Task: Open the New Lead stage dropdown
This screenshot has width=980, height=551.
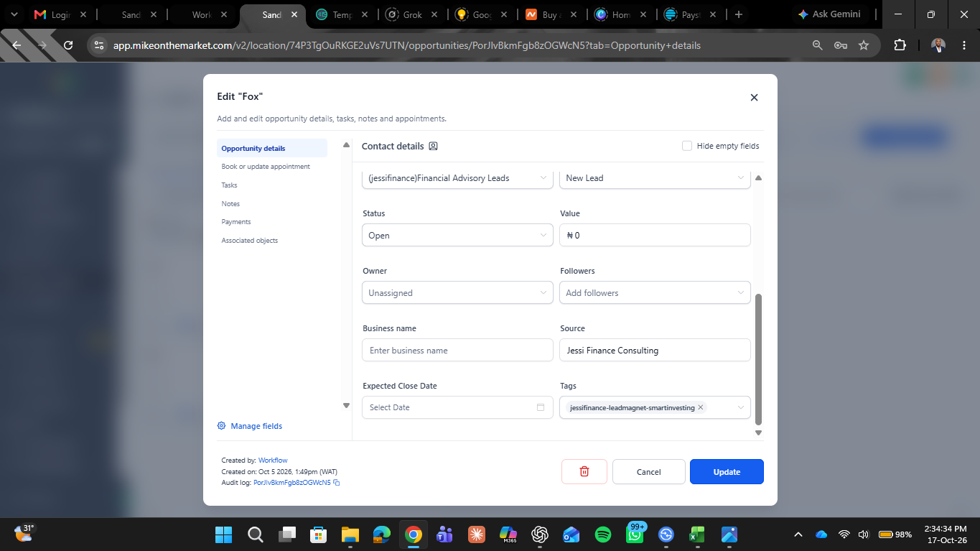Action: [655, 178]
